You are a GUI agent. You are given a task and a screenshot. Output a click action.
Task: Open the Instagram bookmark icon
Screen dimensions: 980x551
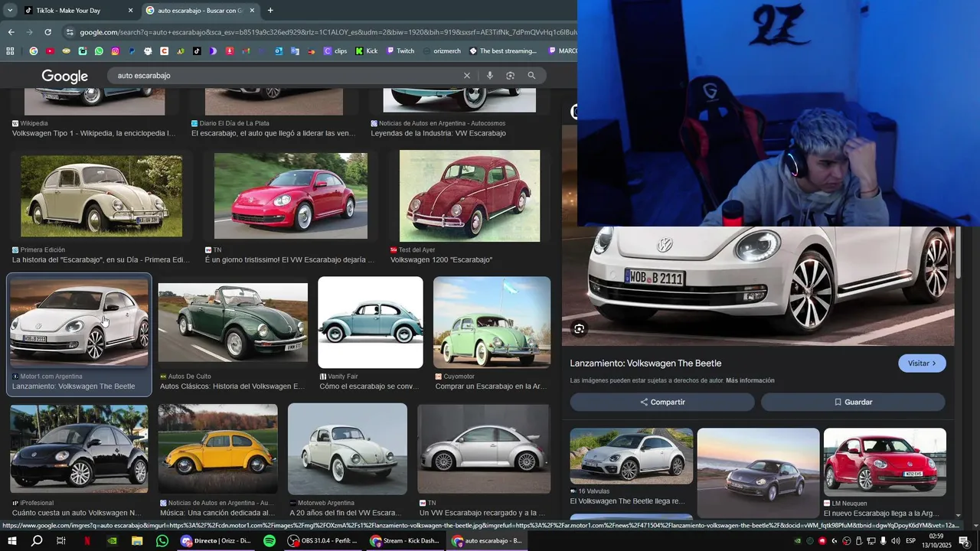click(115, 51)
